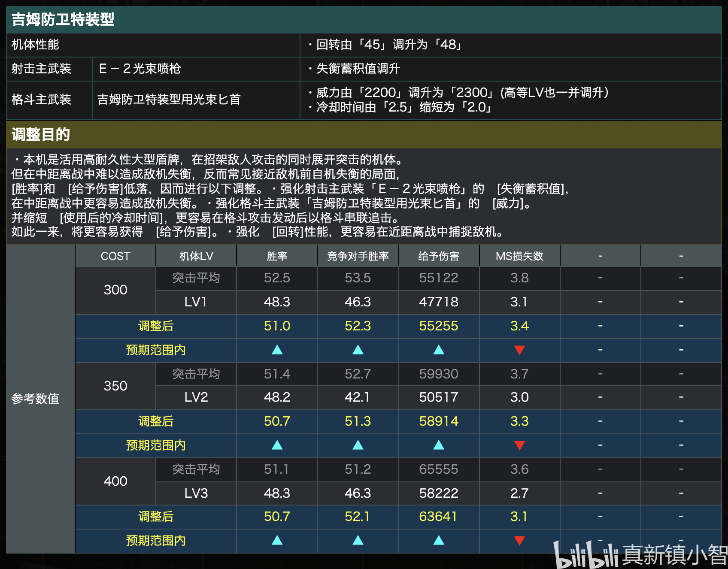Screen dimensions: 728x569
Task: Click the average damage value 59930
Action: (439, 374)
